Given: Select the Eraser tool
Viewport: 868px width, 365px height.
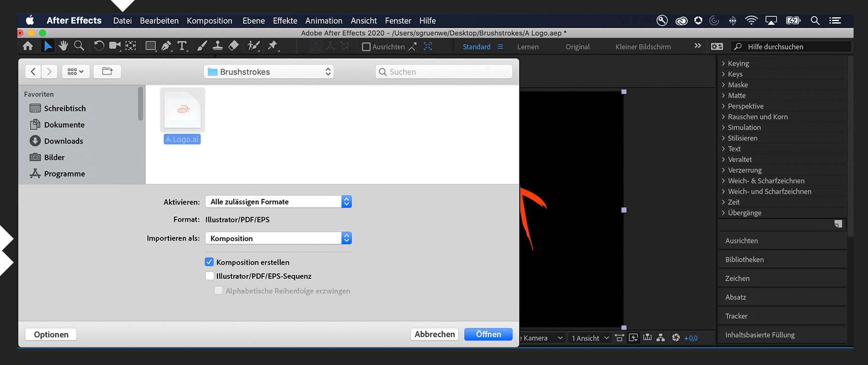Looking at the screenshot, I should (233, 46).
